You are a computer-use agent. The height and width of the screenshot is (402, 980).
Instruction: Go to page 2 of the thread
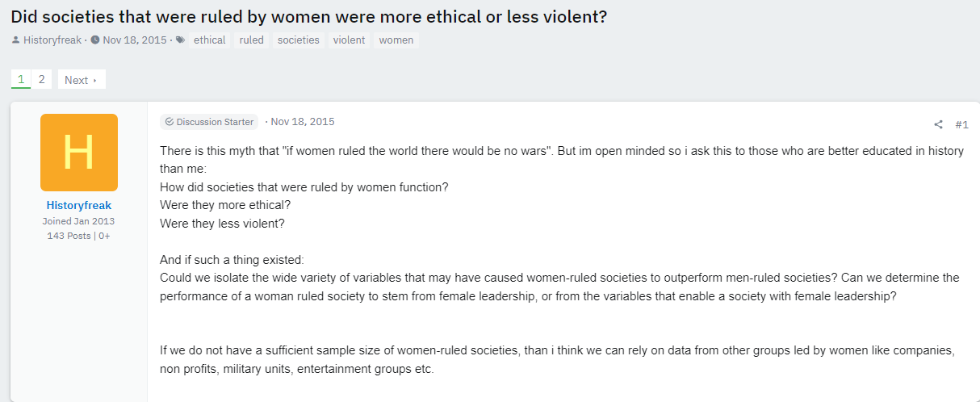click(x=42, y=79)
